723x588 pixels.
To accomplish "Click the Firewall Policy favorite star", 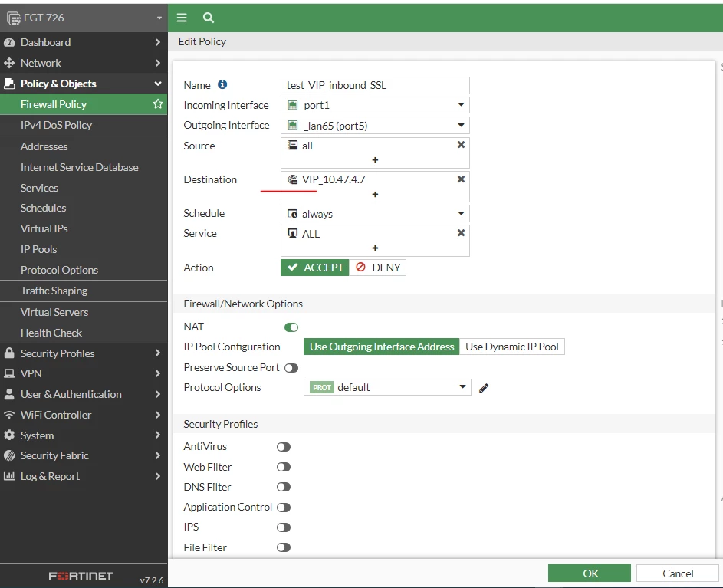I will tap(158, 103).
